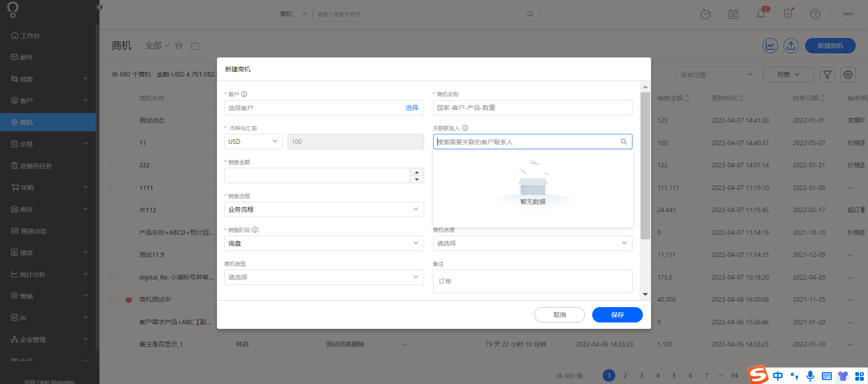Screen dimensions: 868x384
Task: Open the 商机来源 dropdown
Action: point(533,243)
